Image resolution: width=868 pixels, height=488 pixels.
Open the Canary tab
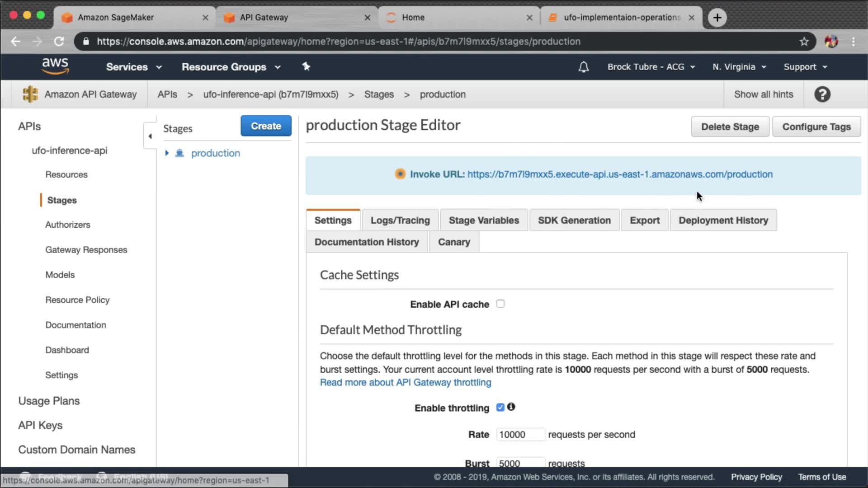pos(453,242)
